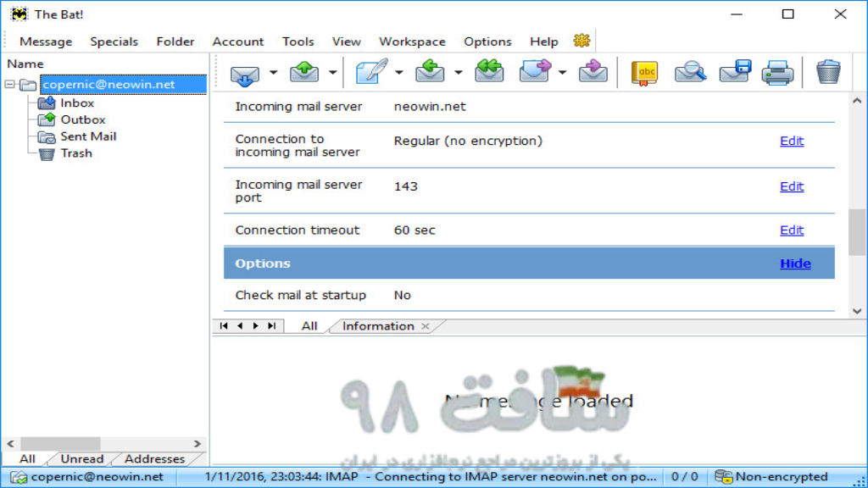The image size is (868, 488).
Task: Open the Trash folder
Action: coord(76,153)
